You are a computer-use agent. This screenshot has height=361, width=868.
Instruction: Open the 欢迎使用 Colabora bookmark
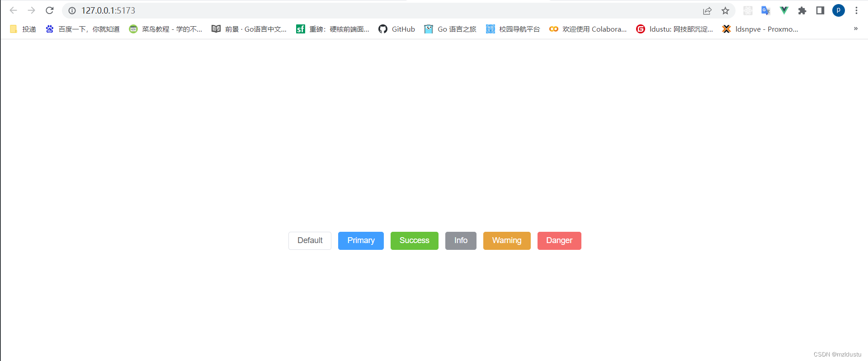coord(588,29)
